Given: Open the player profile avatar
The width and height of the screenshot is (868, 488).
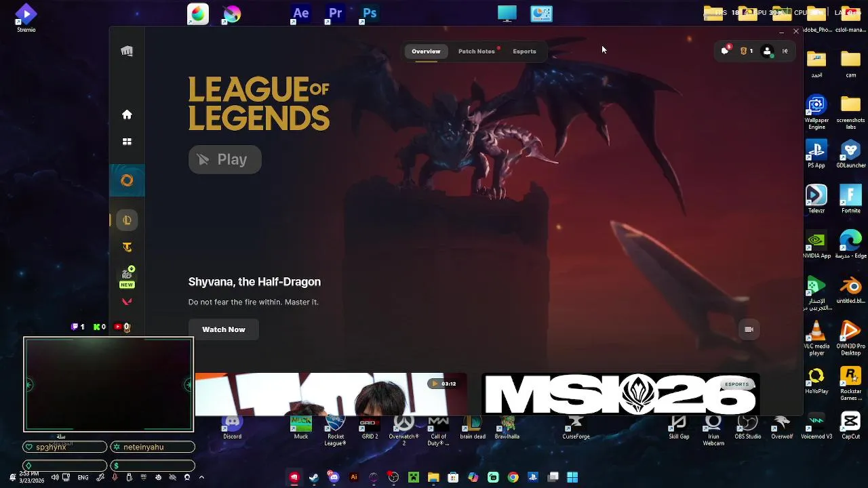Looking at the screenshot, I should pos(768,52).
